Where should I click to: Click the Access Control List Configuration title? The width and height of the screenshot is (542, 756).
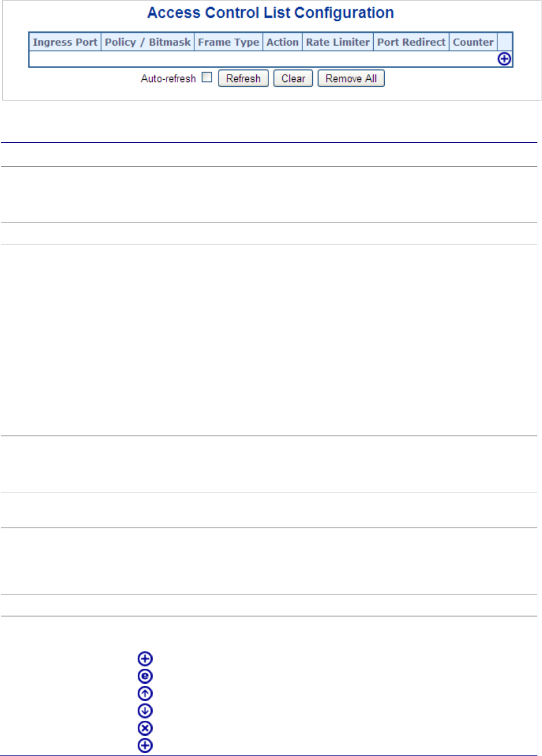pos(271,13)
